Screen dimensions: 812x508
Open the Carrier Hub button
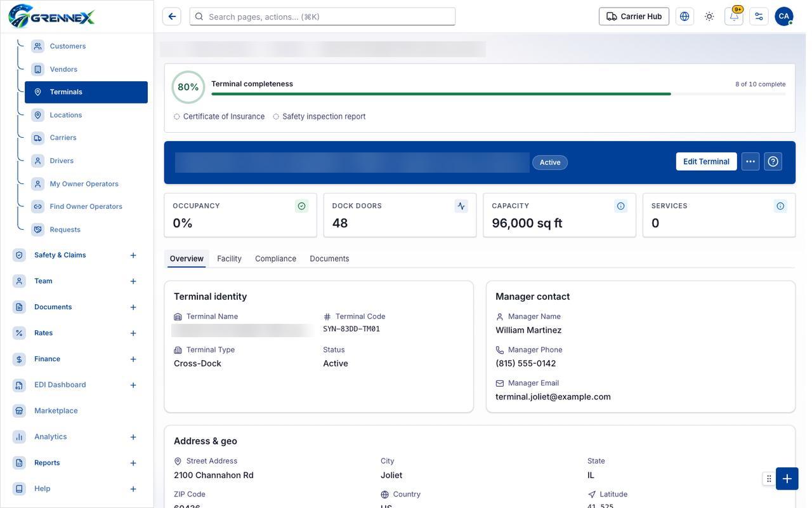pyautogui.click(x=634, y=17)
